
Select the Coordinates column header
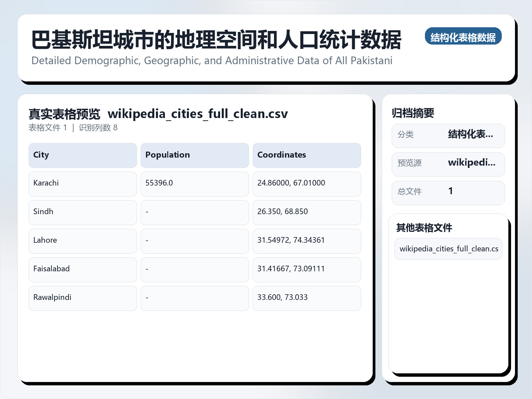(307, 155)
